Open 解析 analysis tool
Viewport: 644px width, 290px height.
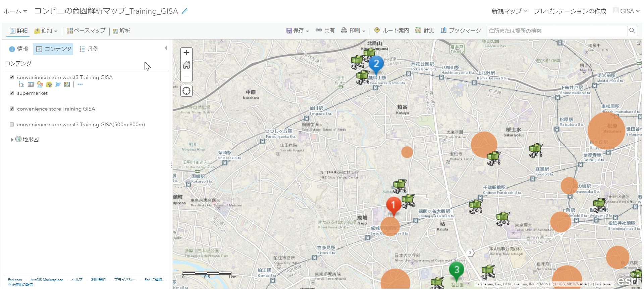click(x=121, y=31)
